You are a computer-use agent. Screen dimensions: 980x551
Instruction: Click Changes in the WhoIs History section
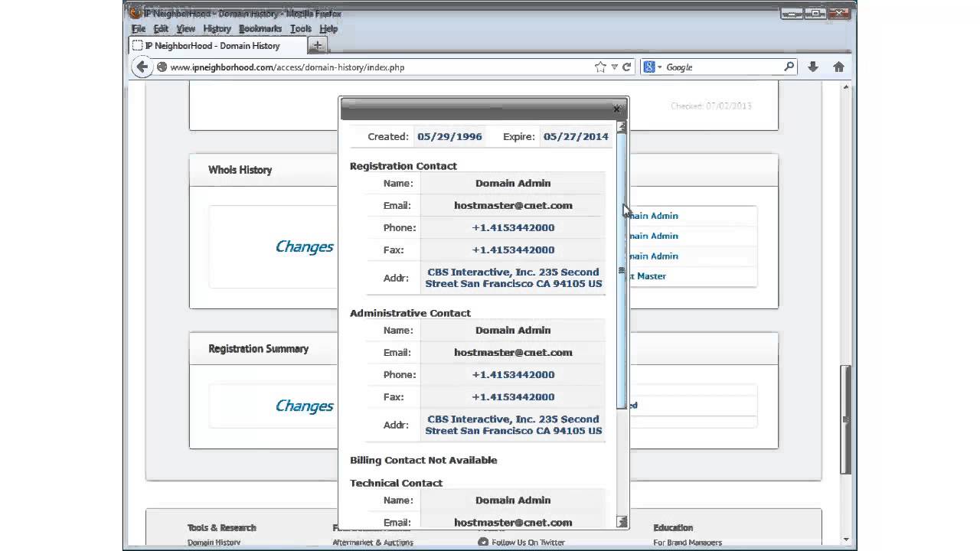pos(305,246)
